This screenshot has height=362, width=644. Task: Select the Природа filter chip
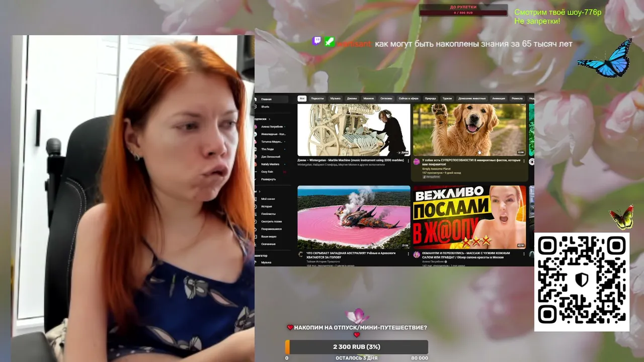430,99
